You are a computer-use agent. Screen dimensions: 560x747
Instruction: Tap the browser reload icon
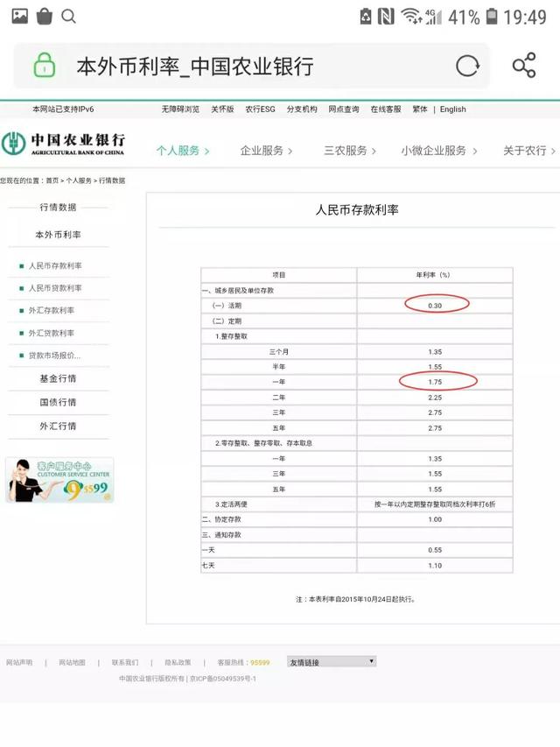[x=468, y=66]
